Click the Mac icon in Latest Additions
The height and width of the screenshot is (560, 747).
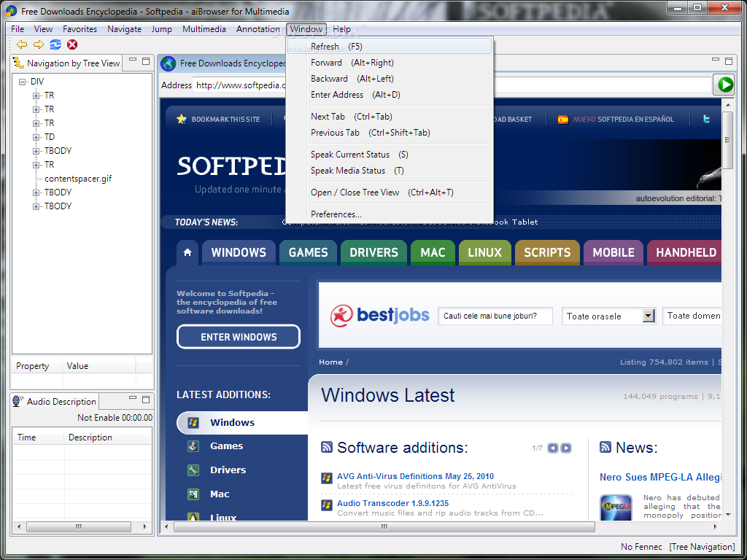pos(193,494)
